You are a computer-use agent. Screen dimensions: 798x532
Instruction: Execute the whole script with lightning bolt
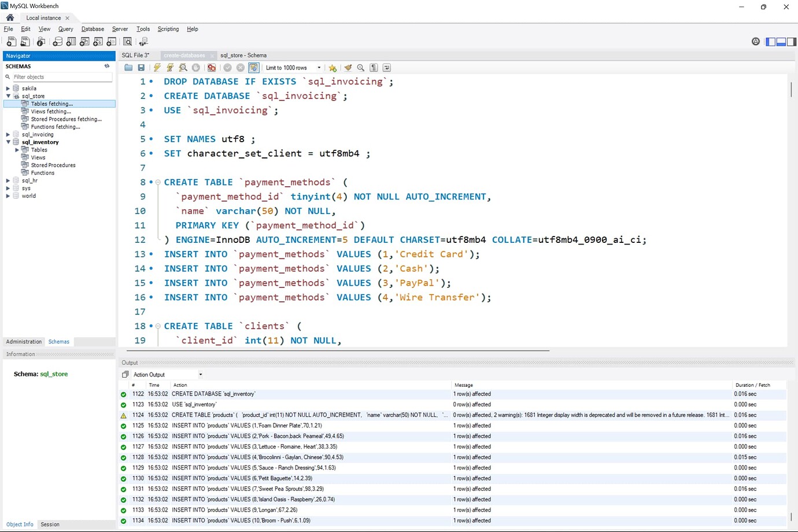click(157, 68)
